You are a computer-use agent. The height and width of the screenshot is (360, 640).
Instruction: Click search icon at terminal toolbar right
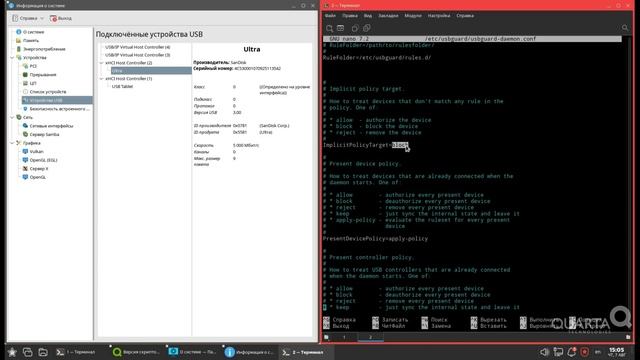pos(625,28)
